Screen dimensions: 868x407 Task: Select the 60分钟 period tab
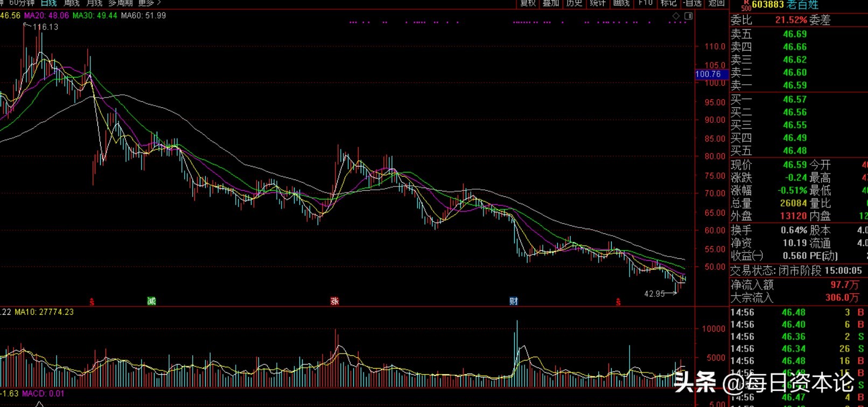pos(22,3)
